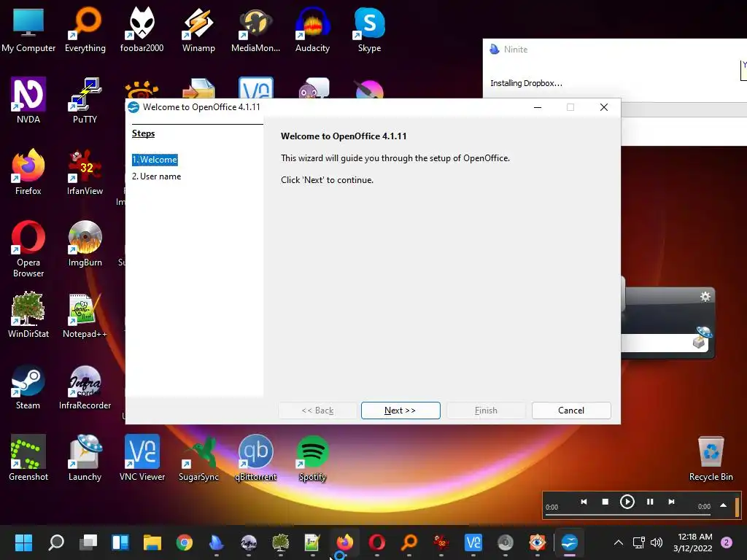The image size is (747, 560).
Task: Select Launchy desktop icon
Action: coord(85,458)
